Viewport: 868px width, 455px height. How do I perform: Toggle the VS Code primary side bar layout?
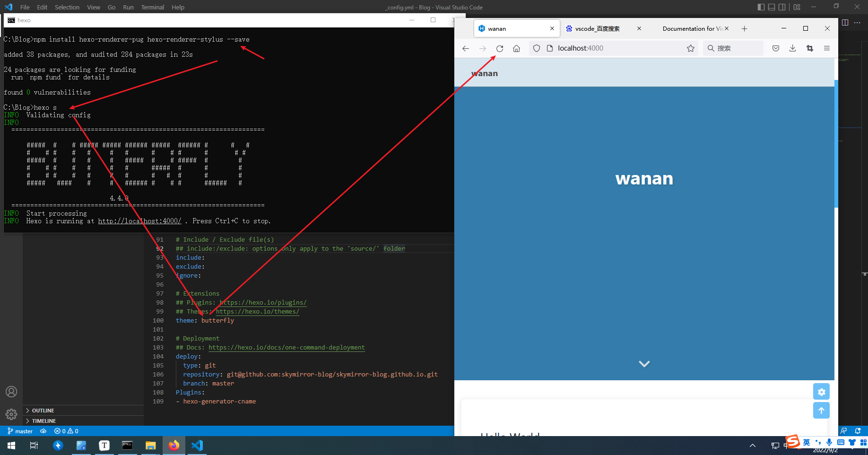(761, 7)
